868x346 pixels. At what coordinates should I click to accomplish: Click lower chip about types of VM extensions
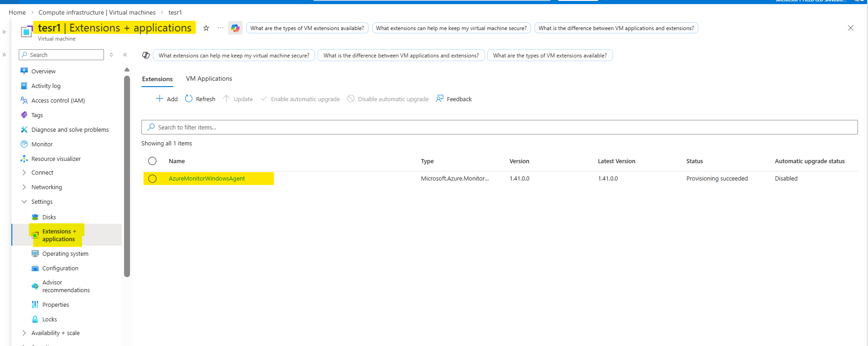click(550, 55)
